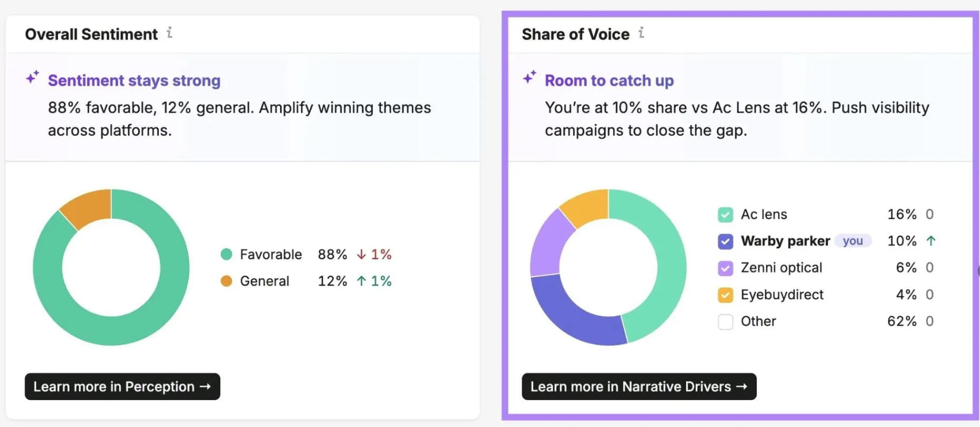Click the 88% Favorable value

point(332,255)
